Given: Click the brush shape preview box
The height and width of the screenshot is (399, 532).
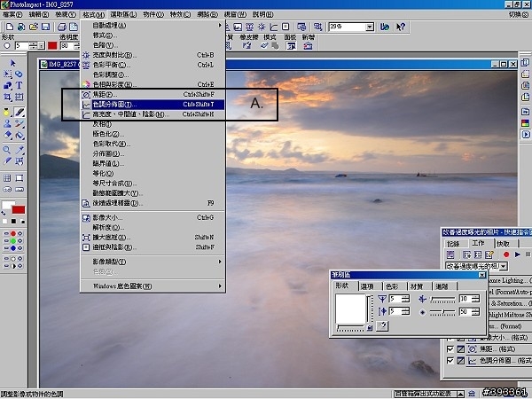Looking at the screenshot, I should (349, 308).
